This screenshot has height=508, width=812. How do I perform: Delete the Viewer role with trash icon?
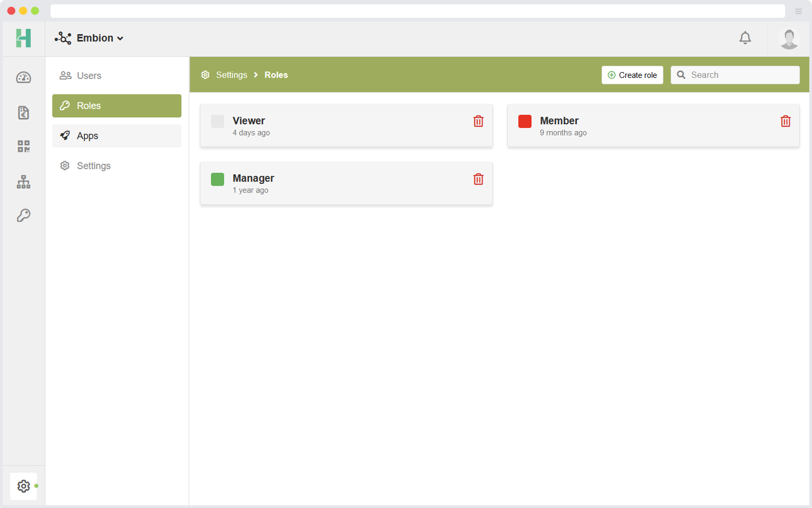478,121
